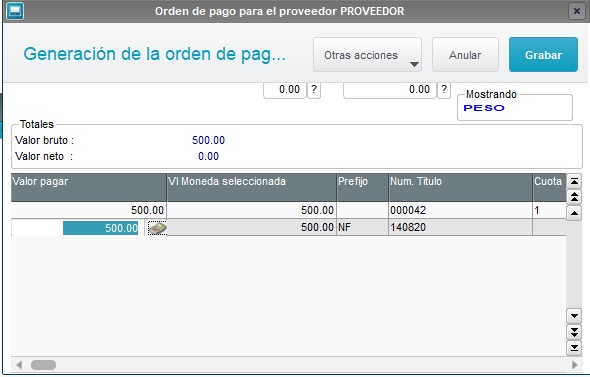The height and width of the screenshot is (377, 590).
Task: Click the Valor pagar column header
Action: (89, 187)
